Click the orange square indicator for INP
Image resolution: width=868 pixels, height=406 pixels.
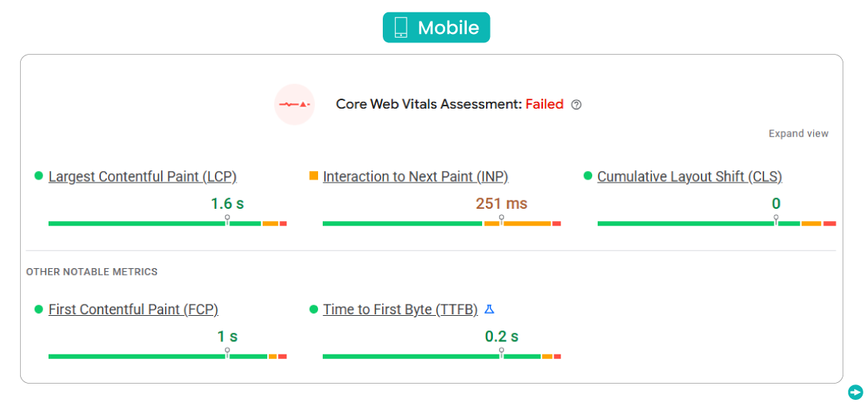(313, 176)
